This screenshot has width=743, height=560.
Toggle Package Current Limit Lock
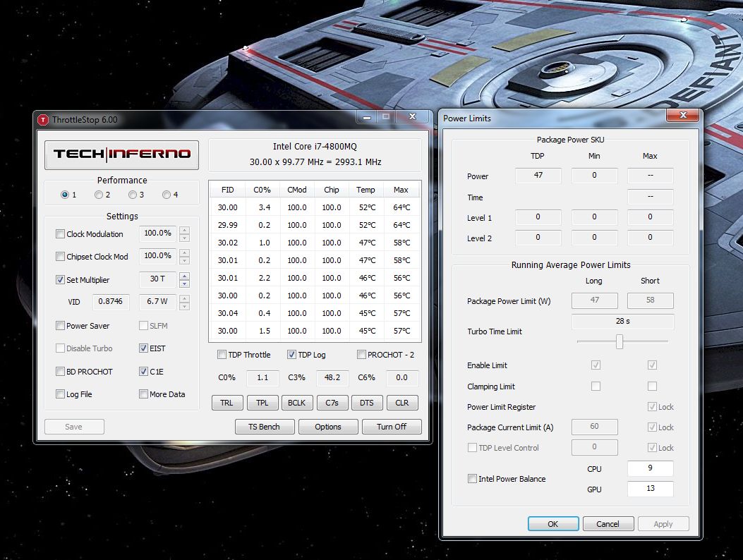(x=652, y=427)
